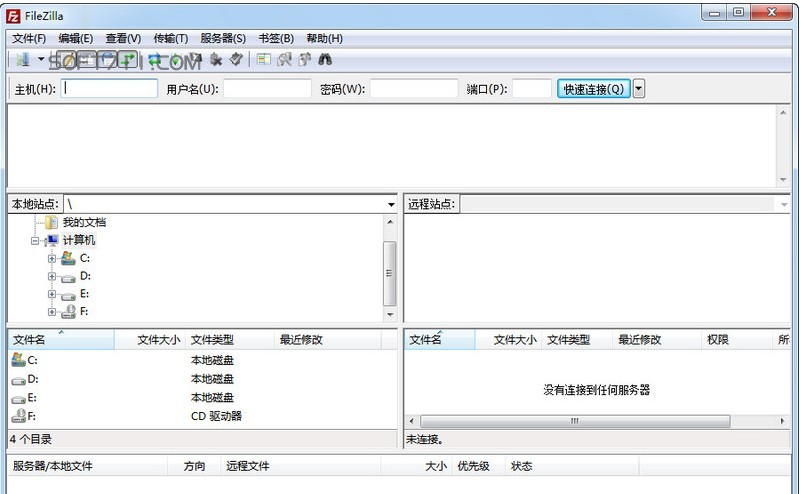The width and height of the screenshot is (803, 494).
Task: Click the 服务器/本地文件 queue column header
Action: pos(88,466)
